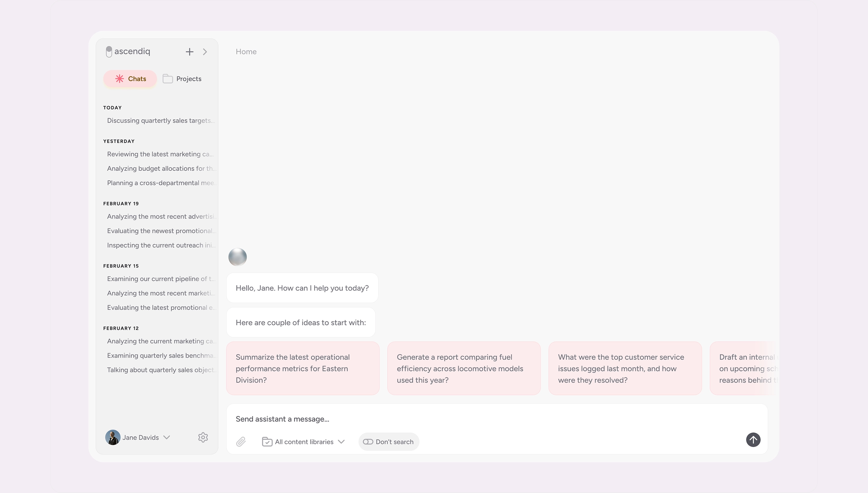
Task: Expand the Jane Davids account menu
Action: 167,437
